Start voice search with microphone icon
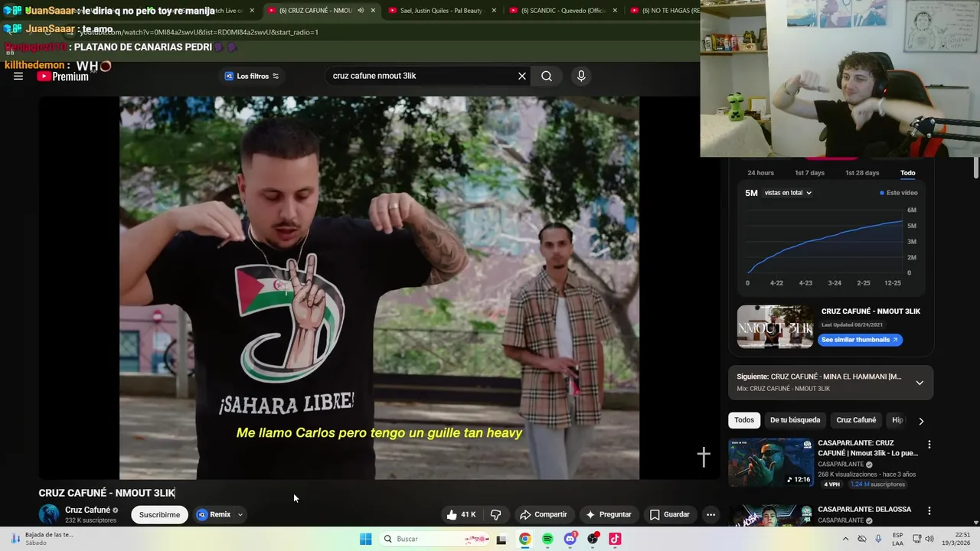The image size is (980, 551). click(581, 76)
